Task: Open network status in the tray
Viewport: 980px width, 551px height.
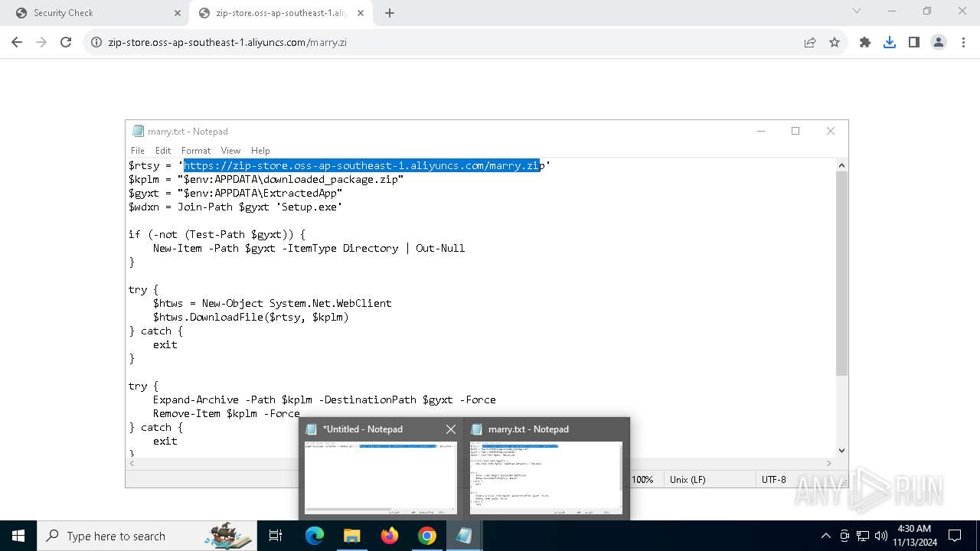Action: click(x=863, y=536)
